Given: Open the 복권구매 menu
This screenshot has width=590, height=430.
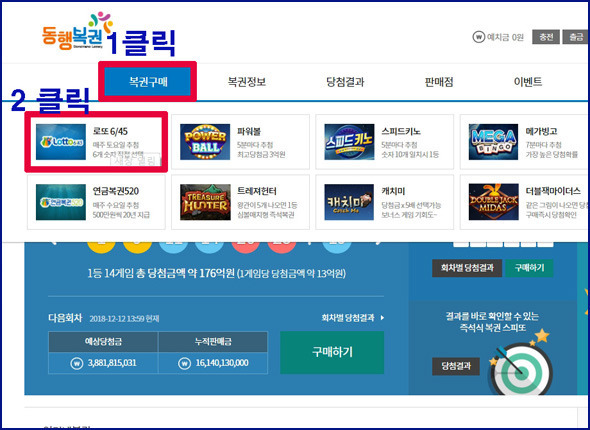Looking at the screenshot, I should click(x=148, y=82).
